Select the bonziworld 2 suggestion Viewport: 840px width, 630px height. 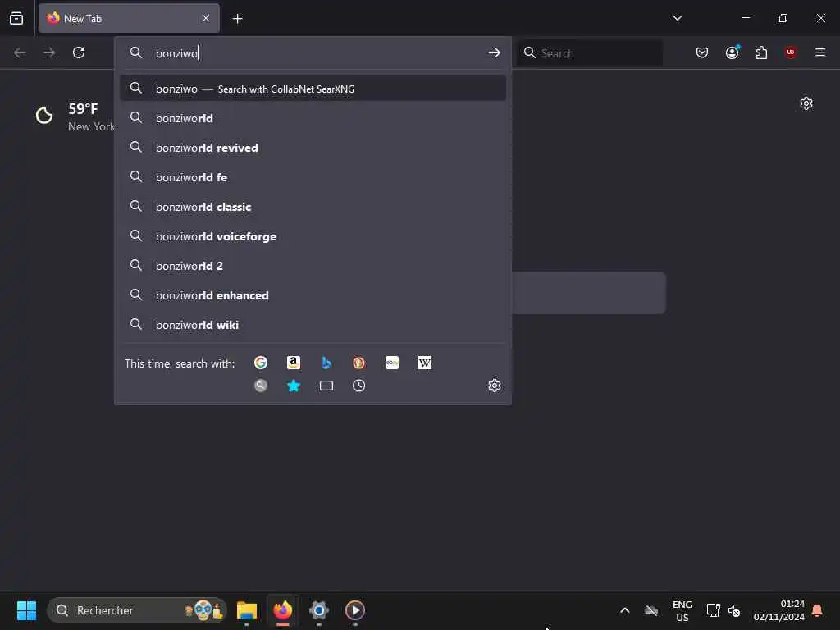click(x=313, y=266)
